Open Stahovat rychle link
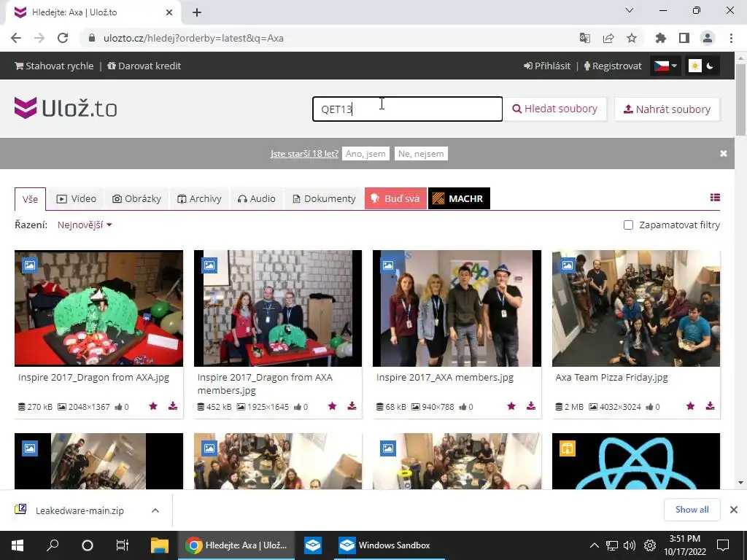The width and height of the screenshot is (747, 560). [x=54, y=66]
